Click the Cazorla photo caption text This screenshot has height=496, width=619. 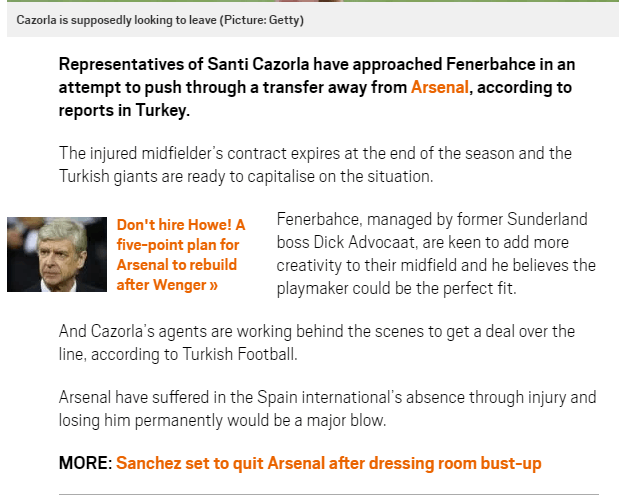[160, 20]
